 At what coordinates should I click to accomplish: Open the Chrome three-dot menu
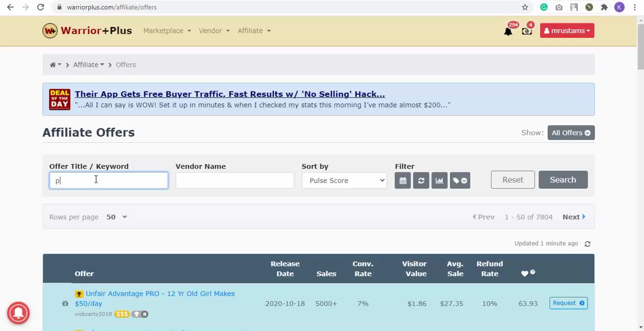[634, 7]
